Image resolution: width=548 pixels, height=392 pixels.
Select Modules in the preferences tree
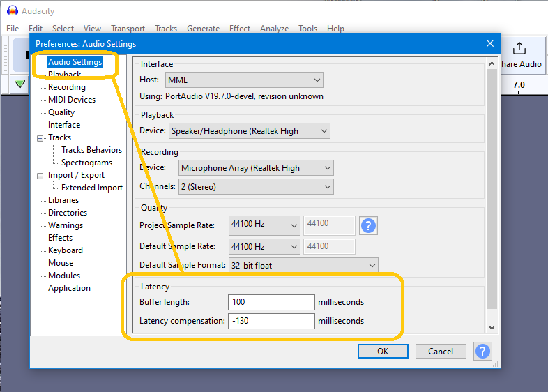coord(64,276)
